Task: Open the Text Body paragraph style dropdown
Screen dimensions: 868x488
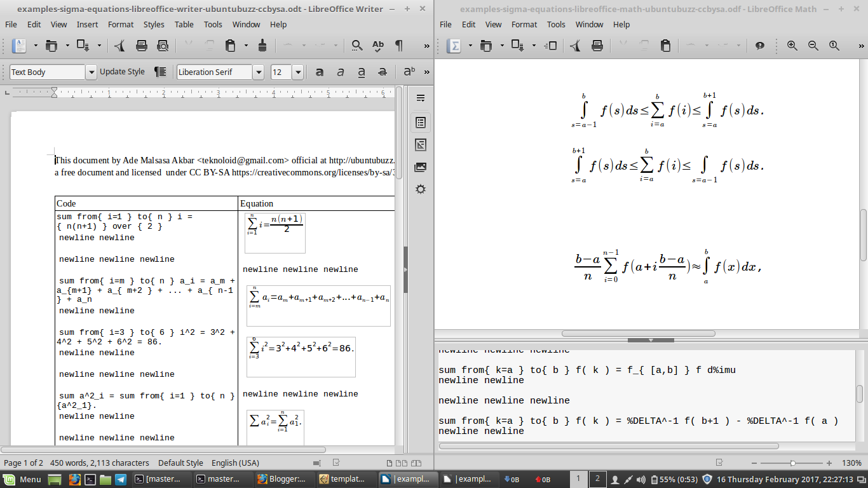Action: coord(92,71)
